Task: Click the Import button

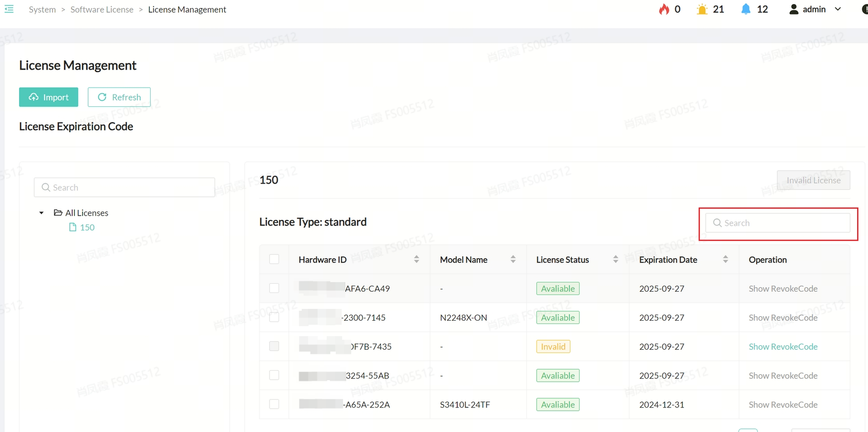Action: pyautogui.click(x=49, y=97)
